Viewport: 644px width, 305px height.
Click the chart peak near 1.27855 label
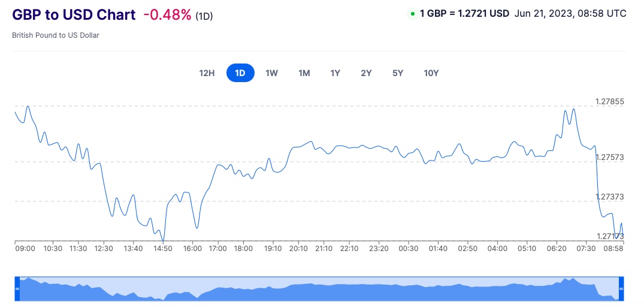[x=573, y=109]
